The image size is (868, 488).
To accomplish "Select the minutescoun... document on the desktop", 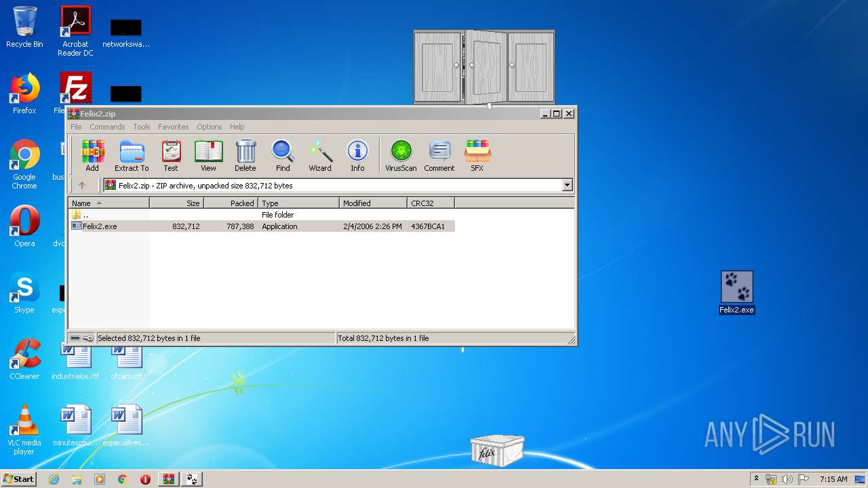I will coord(75,426).
